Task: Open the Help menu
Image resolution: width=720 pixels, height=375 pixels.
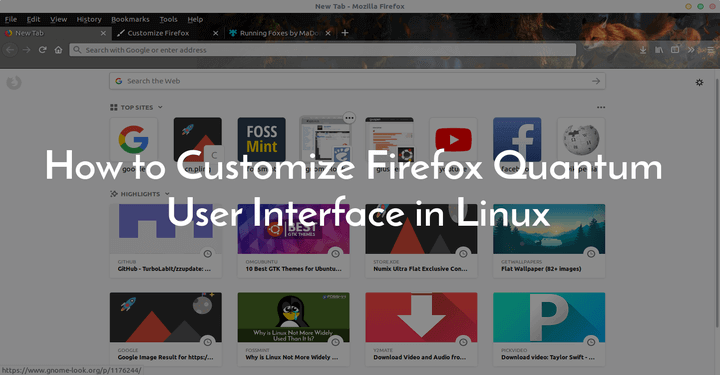Action: click(195, 19)
